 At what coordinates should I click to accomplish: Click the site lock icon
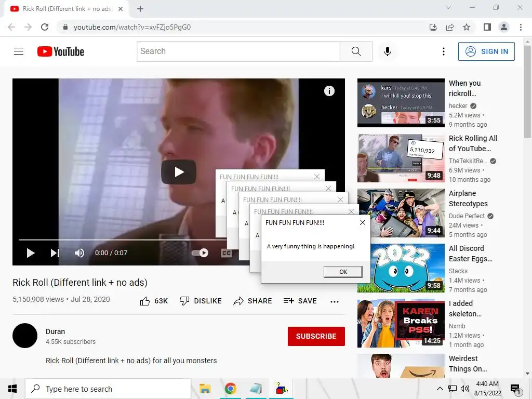pyautogui.click(x=65, y=27)
